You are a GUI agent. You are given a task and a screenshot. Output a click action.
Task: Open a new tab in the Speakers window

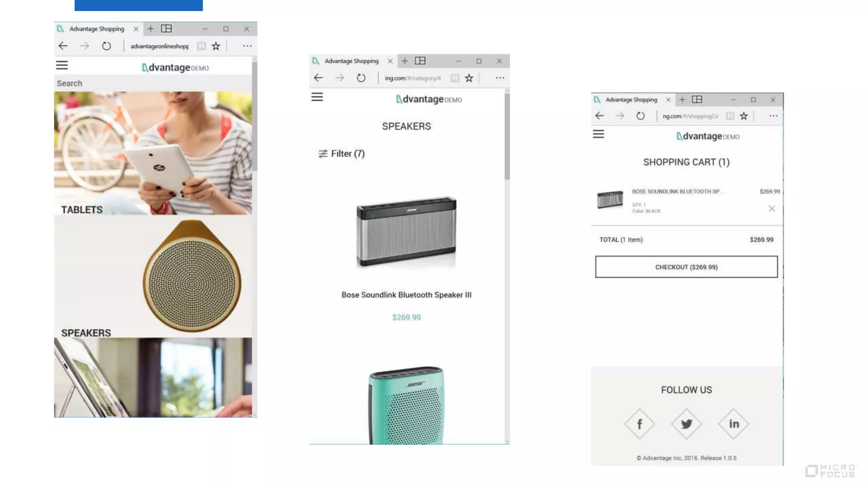[x=404, y=61]
